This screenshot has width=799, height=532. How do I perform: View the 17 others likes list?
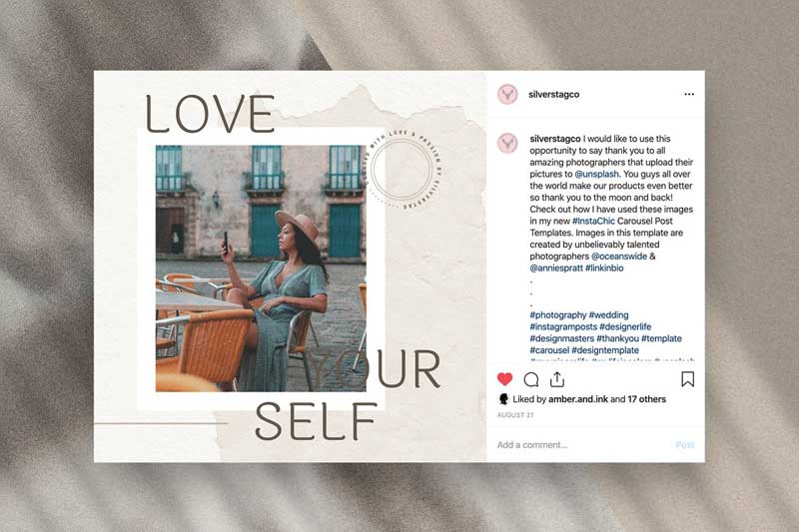pos(646,399)
